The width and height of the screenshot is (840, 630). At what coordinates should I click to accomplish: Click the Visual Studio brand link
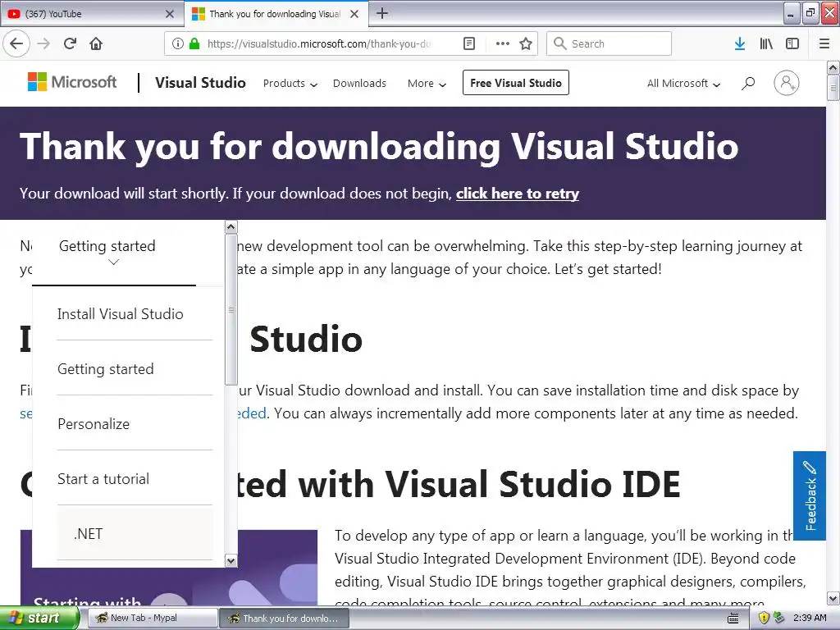tap(200, 83)
